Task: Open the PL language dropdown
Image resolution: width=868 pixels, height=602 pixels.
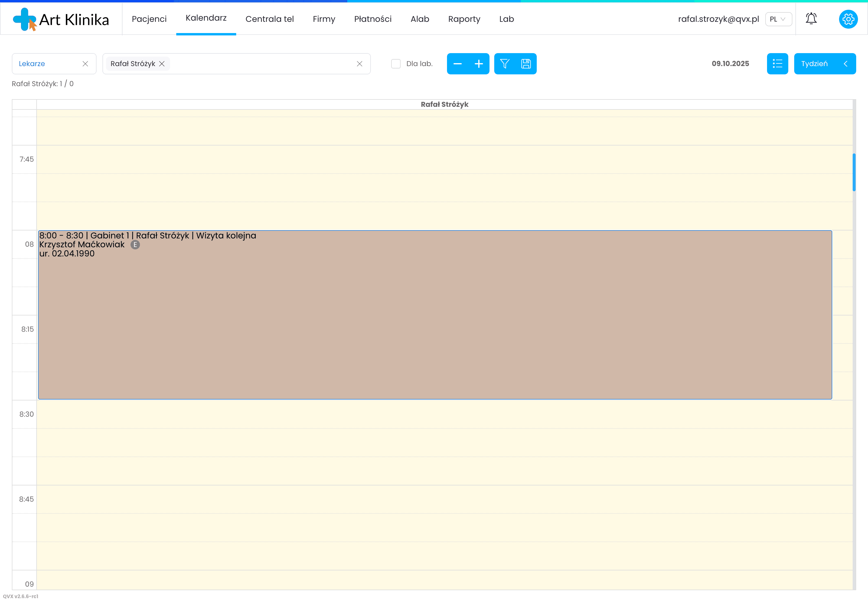Action: [x=778, y=19]
